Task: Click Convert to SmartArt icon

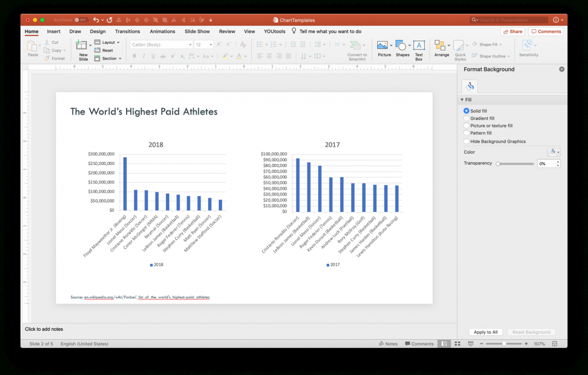Action: click(355, 45)
